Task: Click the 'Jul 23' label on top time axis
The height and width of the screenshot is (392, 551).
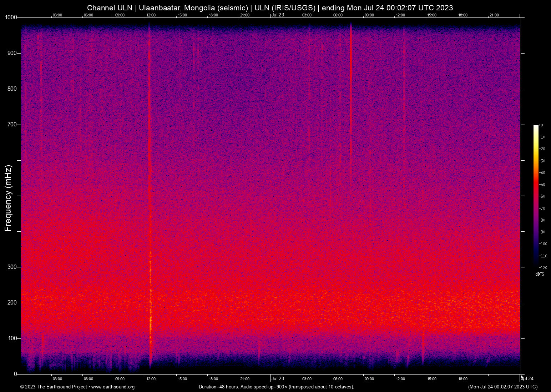Action: (x=278, y=15)
